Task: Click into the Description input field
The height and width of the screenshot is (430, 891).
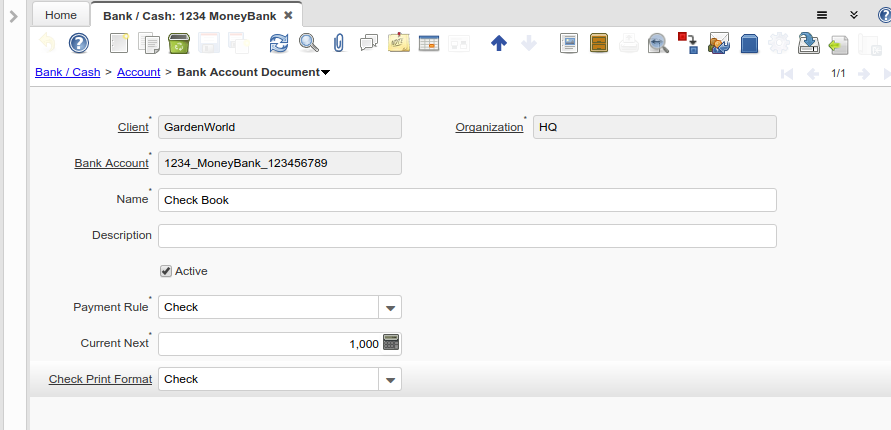Action: point(467,236)
